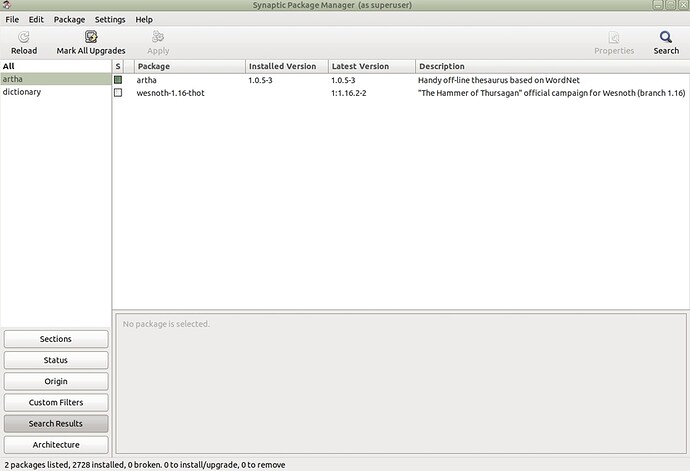Open Custom Filters view
The image size is (690, 471).
pos(56,402)
